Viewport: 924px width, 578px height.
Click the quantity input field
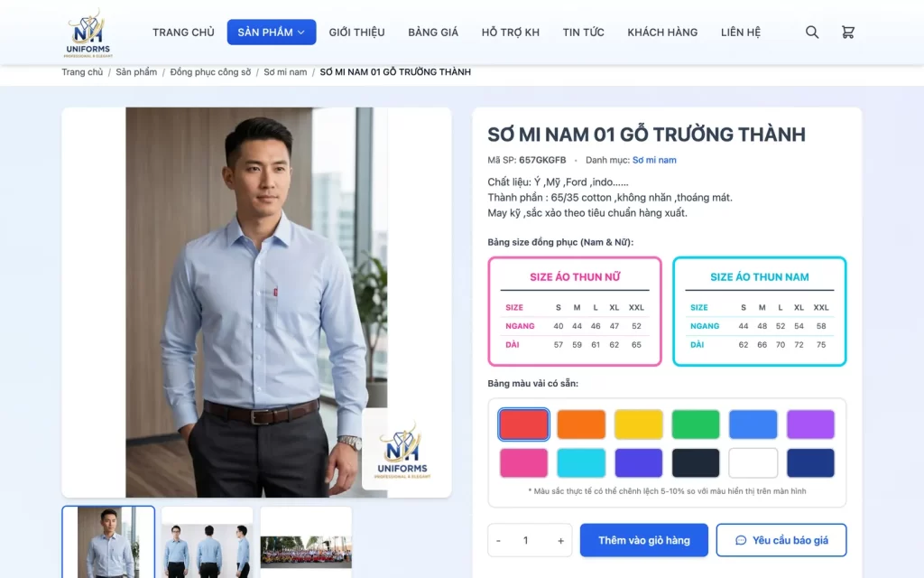pyautogui.click(x=526, y=540)
